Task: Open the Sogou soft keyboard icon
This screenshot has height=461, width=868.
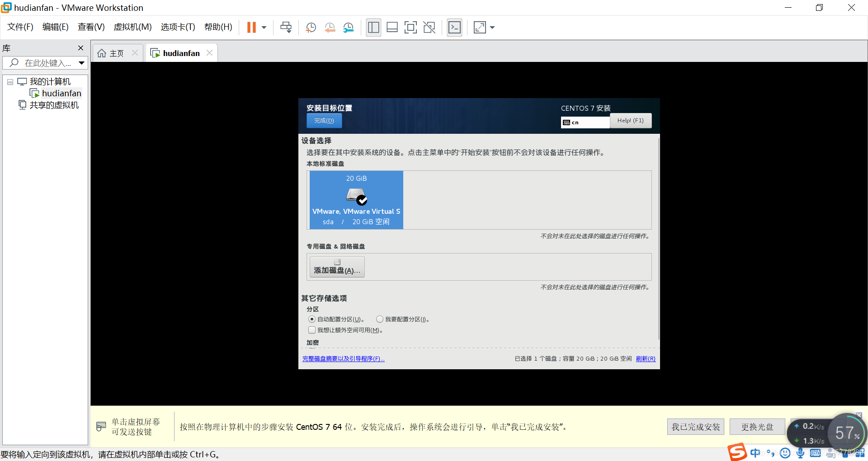Action: (x=816, y=453)
